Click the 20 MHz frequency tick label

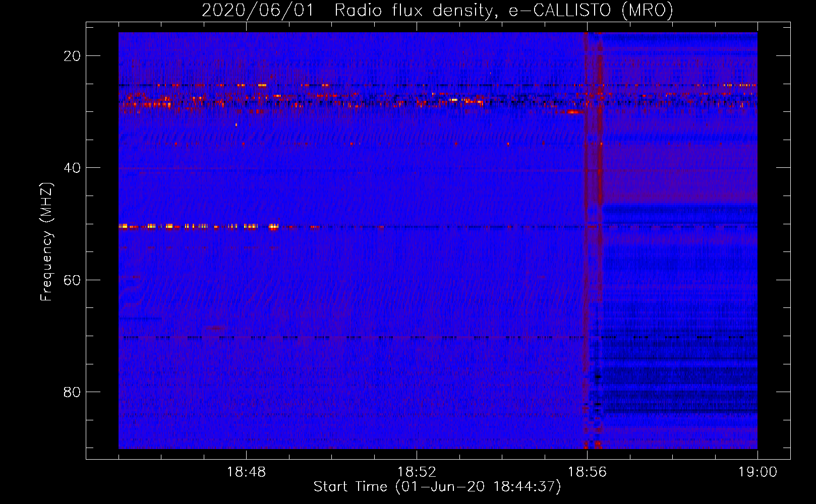point(72,56)
